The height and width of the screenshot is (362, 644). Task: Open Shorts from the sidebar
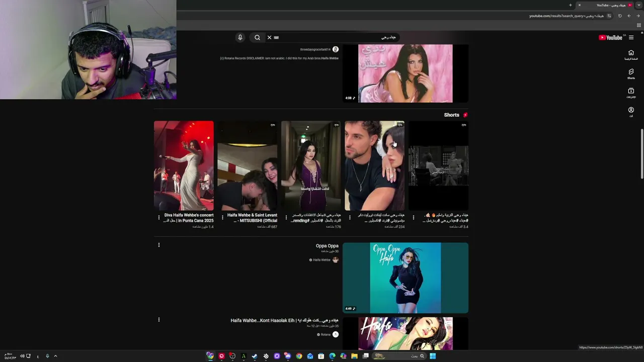pos(631,74)
